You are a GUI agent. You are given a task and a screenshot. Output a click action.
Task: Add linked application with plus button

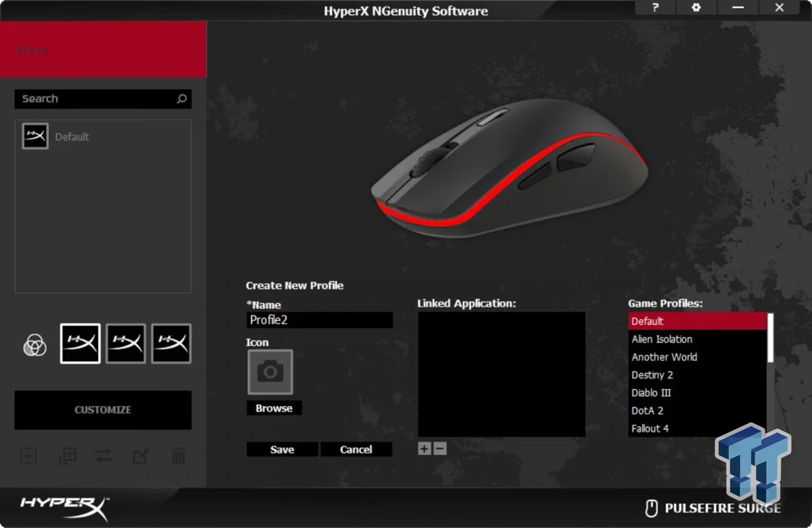[424, 448]
